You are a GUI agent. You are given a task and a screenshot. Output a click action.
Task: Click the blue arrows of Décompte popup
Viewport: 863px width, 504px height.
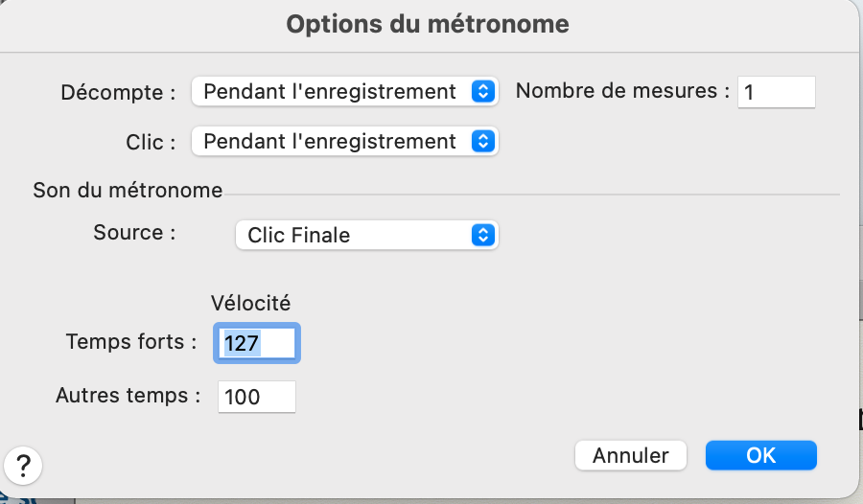(483, 92)
